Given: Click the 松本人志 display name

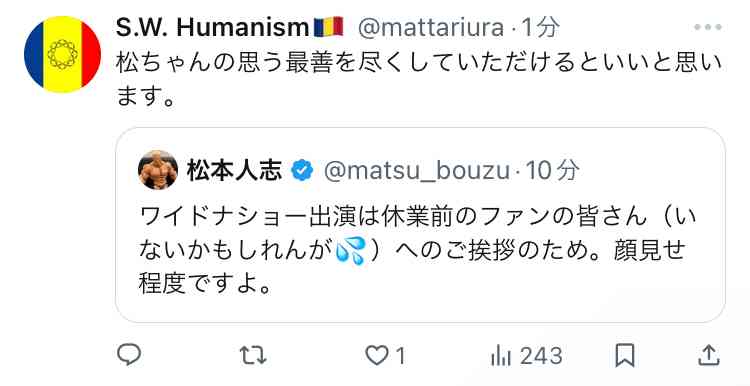Looking at the screenshot, I should coord(234,170).
